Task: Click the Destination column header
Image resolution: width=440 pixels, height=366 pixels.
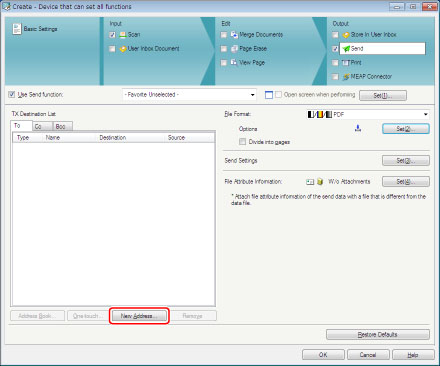Action: 113,138
